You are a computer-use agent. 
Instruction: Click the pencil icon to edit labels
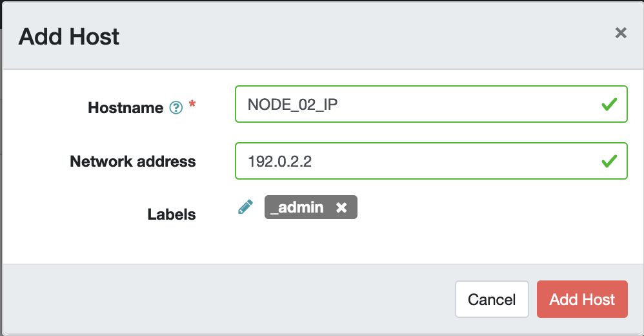click(245, 207)
